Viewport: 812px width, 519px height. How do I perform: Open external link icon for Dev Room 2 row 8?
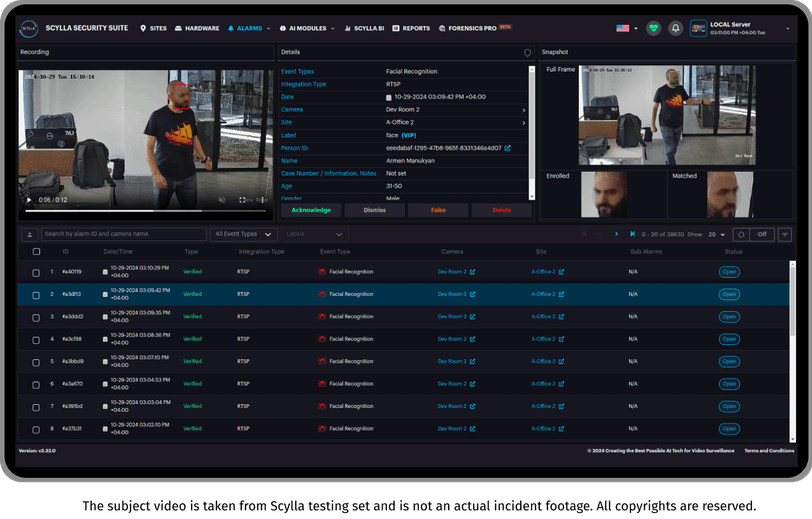pos(472,429)
